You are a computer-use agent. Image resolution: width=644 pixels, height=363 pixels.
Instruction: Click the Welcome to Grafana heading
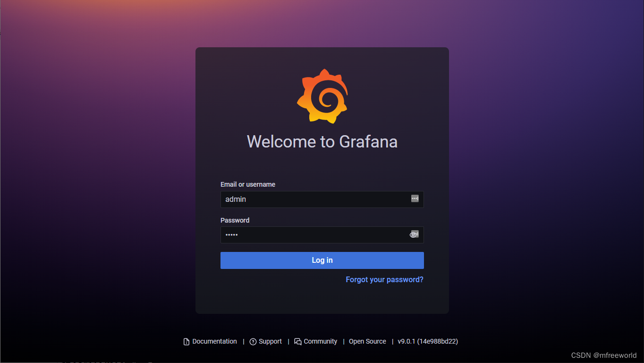[322, 142]
